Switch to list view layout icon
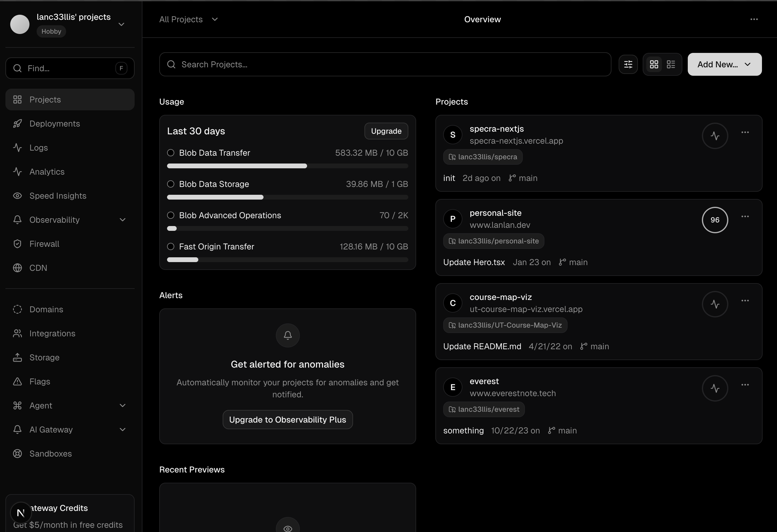The image size is (777, 532). 671,64
